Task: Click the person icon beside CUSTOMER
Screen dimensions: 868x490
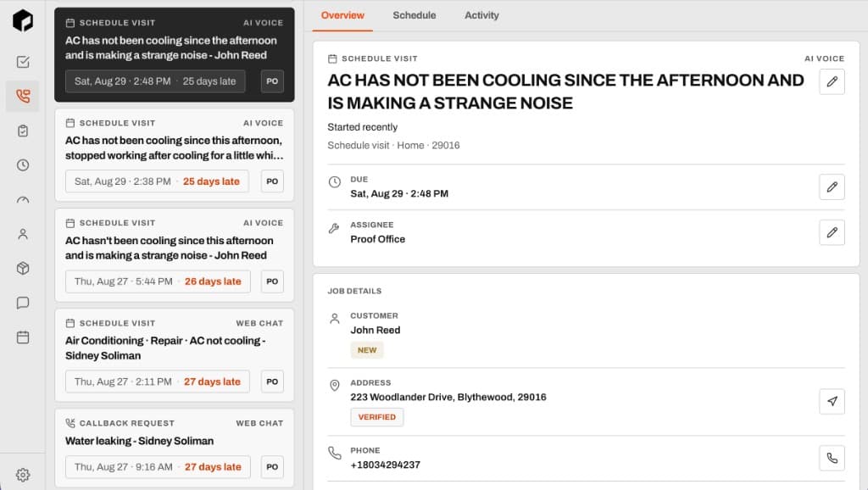Action: (x=334, y=319)
